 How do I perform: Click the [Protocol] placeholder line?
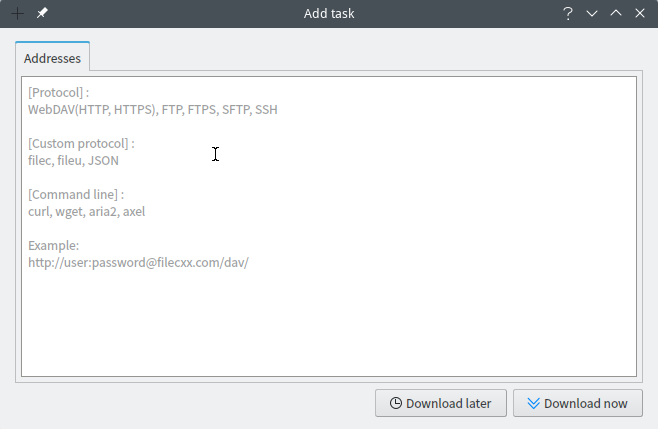58,92
